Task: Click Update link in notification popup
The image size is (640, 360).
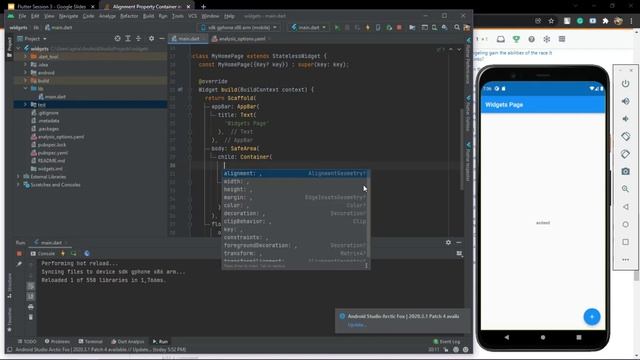Action: pyautogui.click(x=357, y=325)
